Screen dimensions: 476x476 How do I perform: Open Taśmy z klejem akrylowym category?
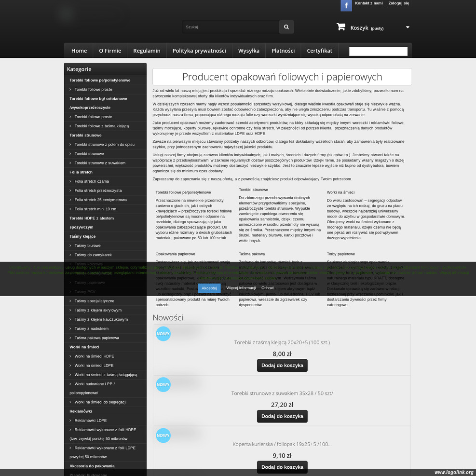click(98, 310)
